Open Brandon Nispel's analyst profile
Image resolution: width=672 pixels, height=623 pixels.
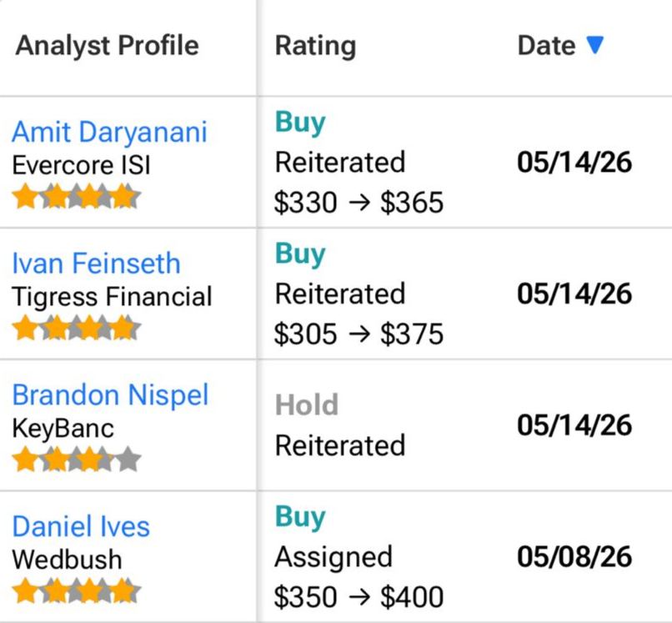(x=110, y=394)
